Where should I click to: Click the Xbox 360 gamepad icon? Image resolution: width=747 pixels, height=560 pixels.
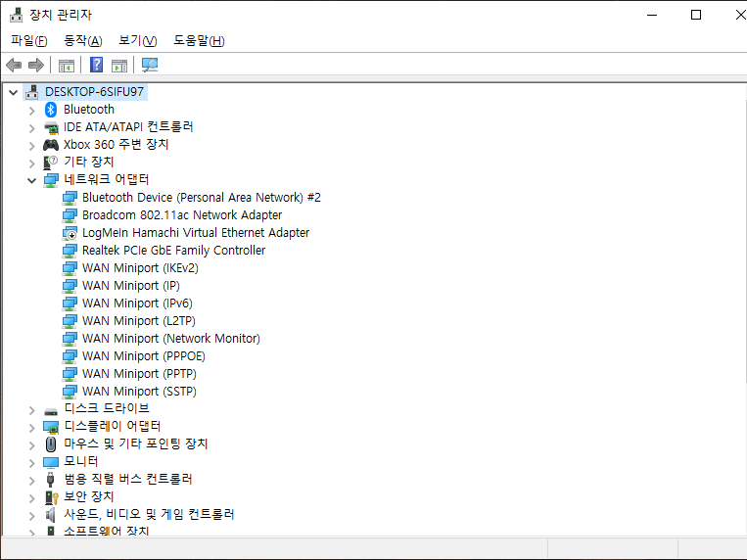tap(51, 145)
